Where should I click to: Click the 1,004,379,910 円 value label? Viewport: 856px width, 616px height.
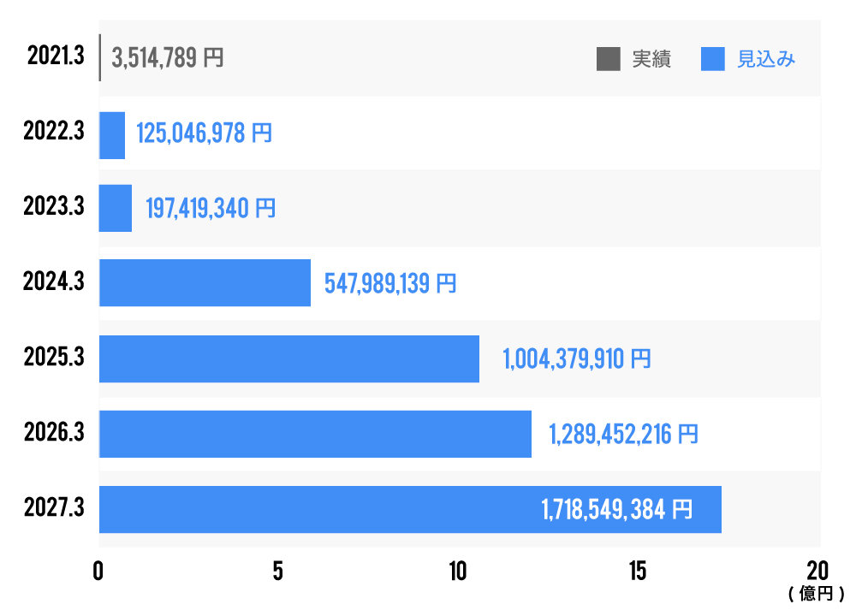577,358
